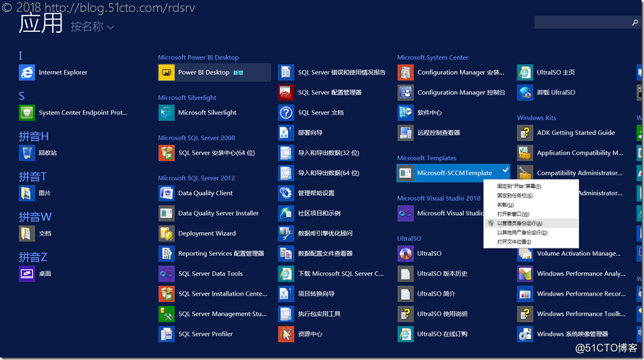Open 导入和导出数据(64 位)

point(319,173)
